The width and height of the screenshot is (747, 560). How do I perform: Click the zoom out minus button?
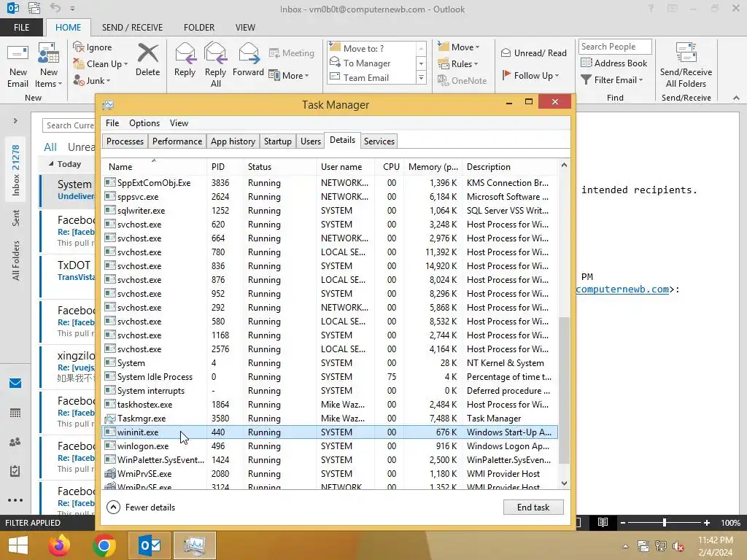(x=623, y=522)
